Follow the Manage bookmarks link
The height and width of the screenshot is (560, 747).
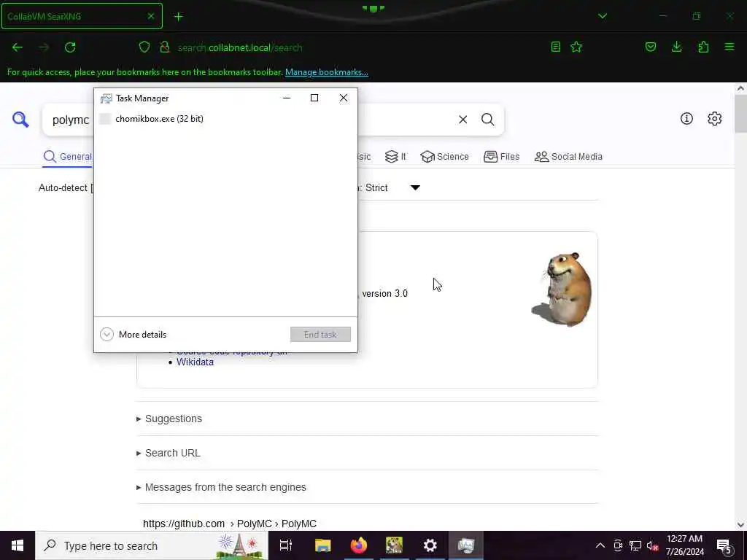326,72
